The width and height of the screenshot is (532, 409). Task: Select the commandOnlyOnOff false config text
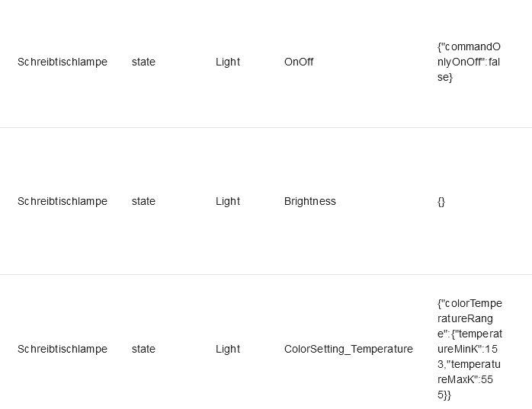469,62
